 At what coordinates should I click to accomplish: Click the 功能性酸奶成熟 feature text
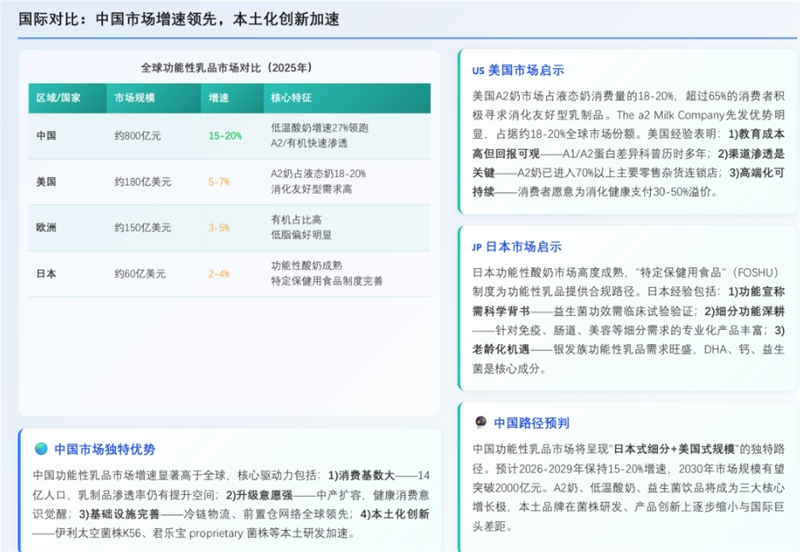pos(307,266)
